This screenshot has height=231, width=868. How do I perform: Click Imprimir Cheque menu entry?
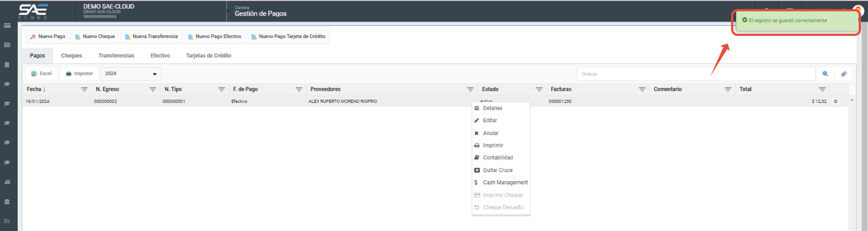[501, 195]
